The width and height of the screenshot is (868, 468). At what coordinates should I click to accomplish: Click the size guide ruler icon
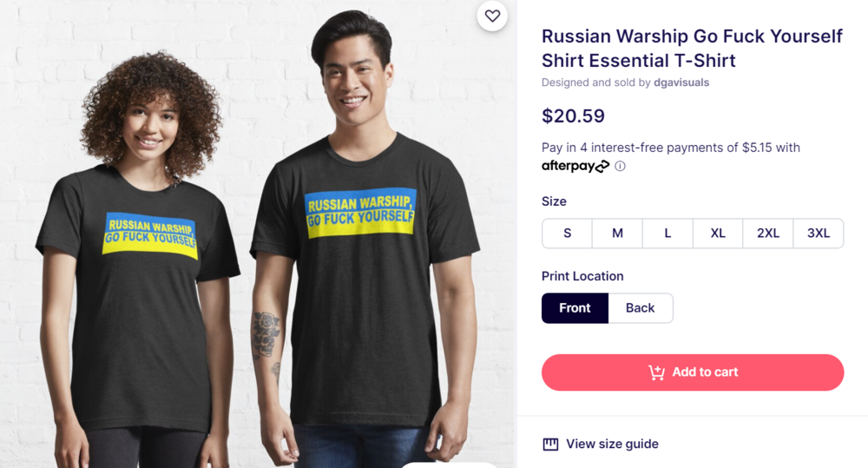pos(550,444)
